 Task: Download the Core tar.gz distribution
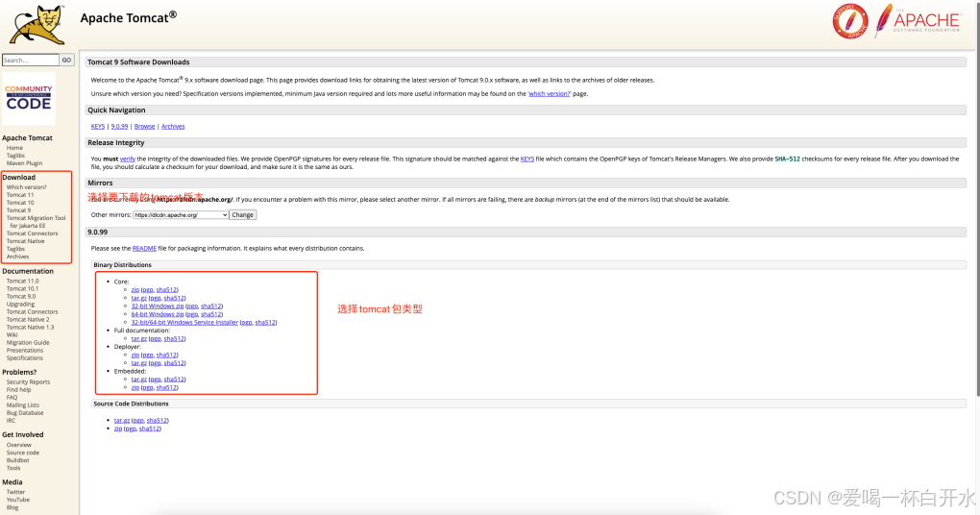(x=138, y=298)
